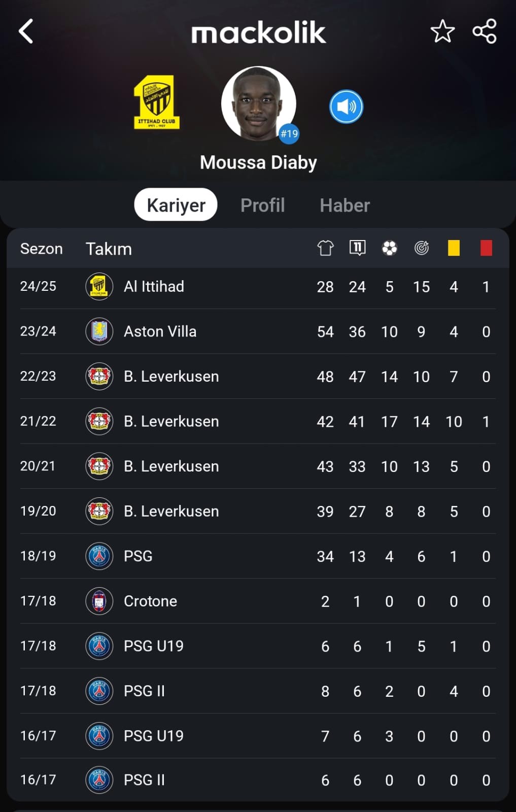Open the share icon

(485, 31)
